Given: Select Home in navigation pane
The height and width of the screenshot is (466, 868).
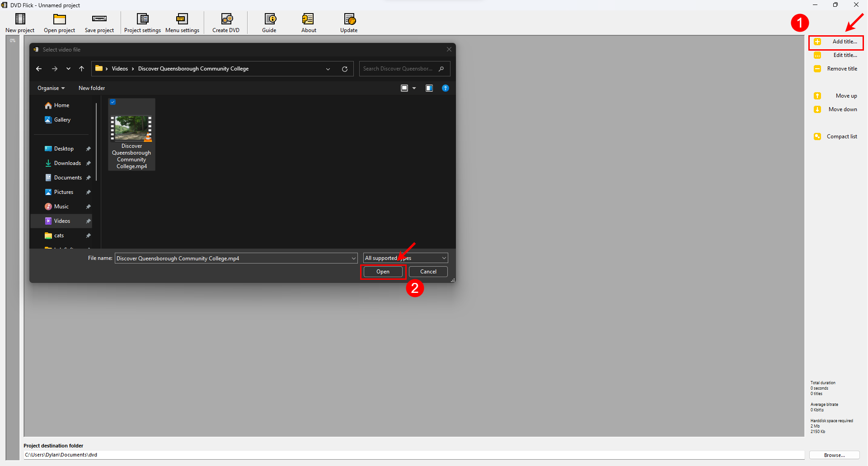Looking at the screenshot, I should 62,105.
